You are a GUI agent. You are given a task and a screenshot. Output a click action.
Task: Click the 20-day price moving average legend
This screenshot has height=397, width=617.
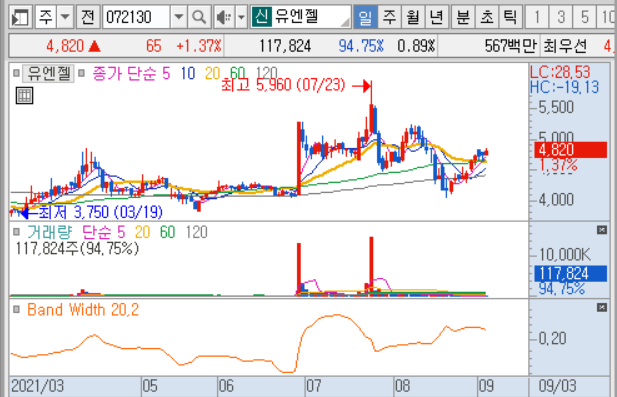212,74
